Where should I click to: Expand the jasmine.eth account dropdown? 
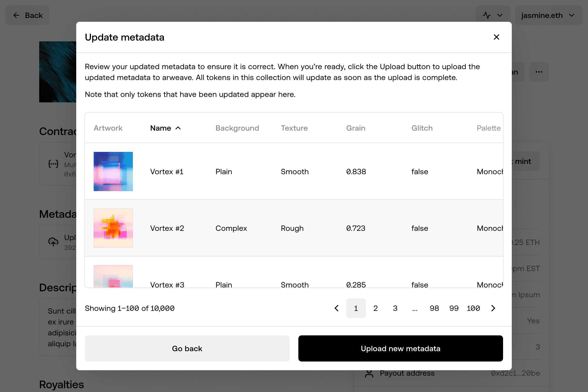pyautogui.click(x=548, y=15)
